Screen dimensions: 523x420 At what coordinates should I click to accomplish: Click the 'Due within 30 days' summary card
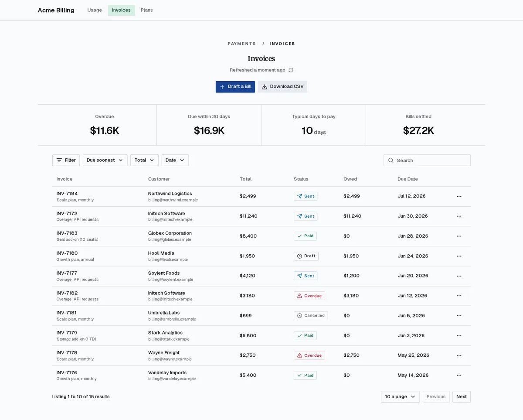click(209, 125)
